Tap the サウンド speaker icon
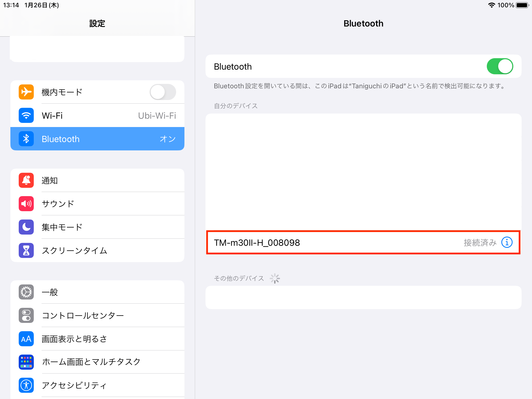Image resolution: width=532 pixels, height=399 pixels. click(26, 204)
